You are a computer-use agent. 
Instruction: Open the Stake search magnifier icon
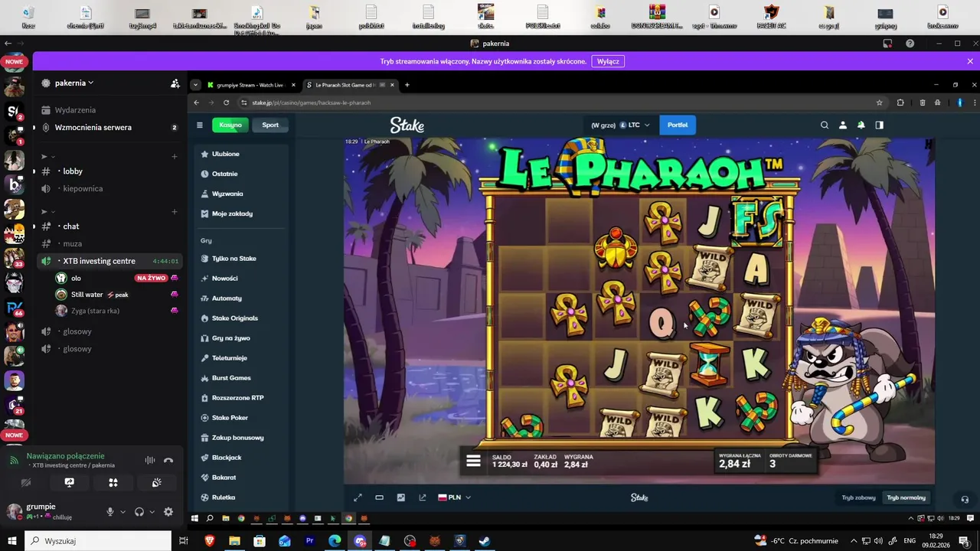825,125
